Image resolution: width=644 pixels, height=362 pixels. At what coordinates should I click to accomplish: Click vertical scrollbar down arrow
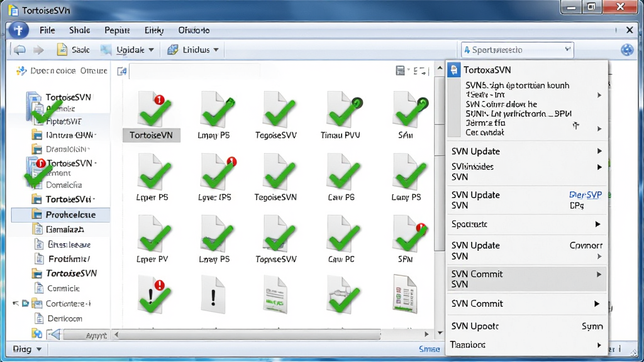click(440, 333)
